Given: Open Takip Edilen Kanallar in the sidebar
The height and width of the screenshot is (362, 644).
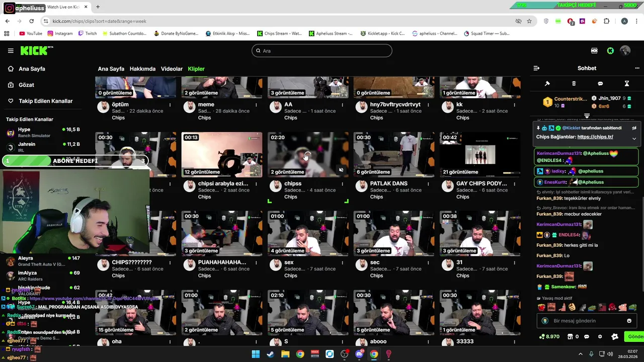Looking at the screenshot, I should click(45, 101).
